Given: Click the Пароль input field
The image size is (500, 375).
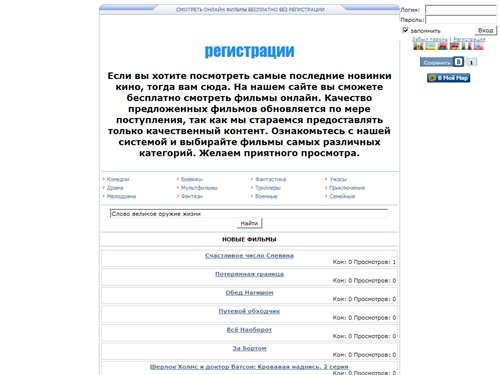Looking at the screenshot, I should (461, 20).
